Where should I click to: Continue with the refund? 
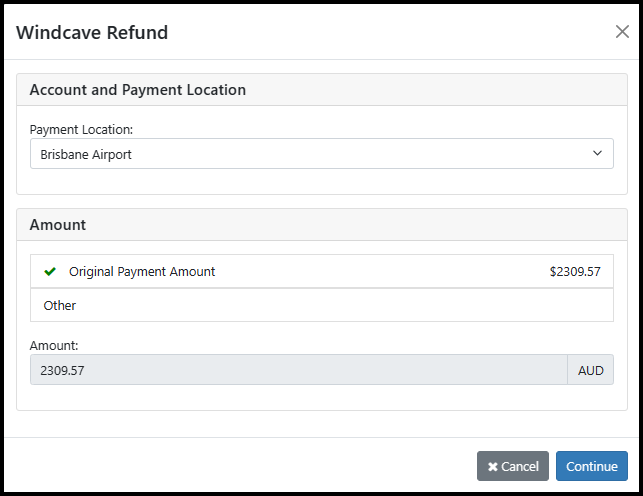click(x=592, y=466)
